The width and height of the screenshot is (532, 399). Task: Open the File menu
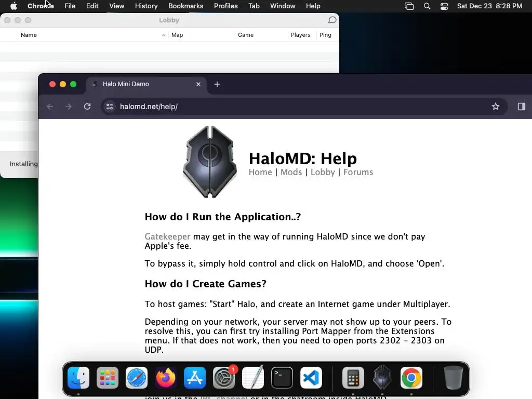coord(70,6)
